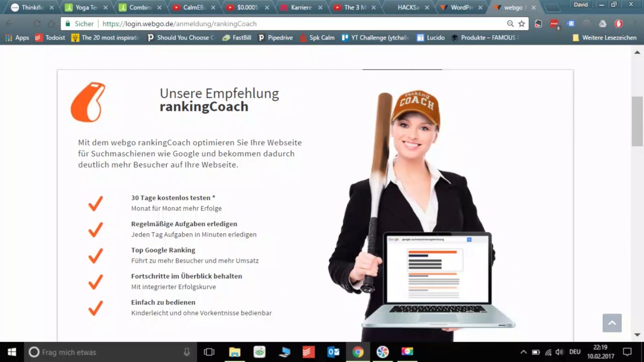This screenshot has width=644, height=362.
Task: Expand the Weitere Lesezeichen folder
Action: coord(604,38)
